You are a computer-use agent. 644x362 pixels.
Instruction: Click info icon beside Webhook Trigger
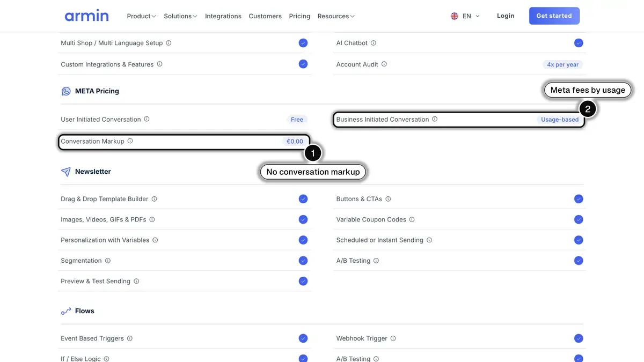[393, 338]
